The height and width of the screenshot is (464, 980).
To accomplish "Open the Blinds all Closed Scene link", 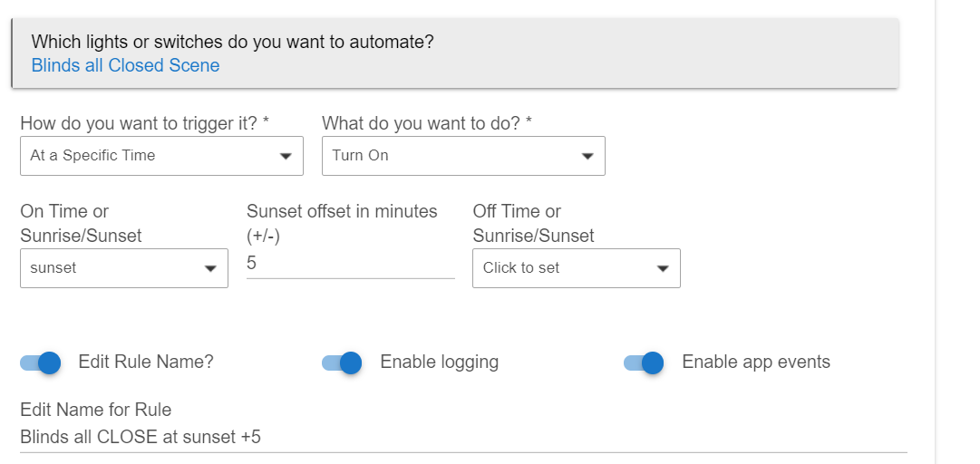I will click(x=125, y=65).
